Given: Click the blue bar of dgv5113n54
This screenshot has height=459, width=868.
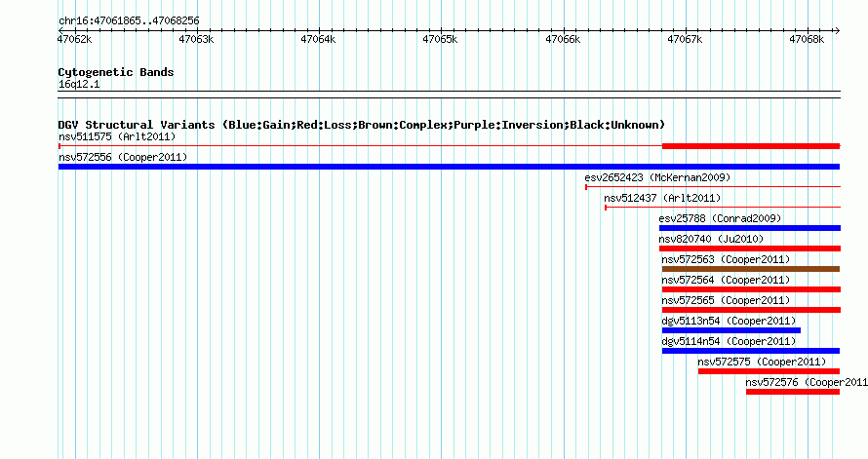Looking at the screenshot, I should tap(731, 330).
